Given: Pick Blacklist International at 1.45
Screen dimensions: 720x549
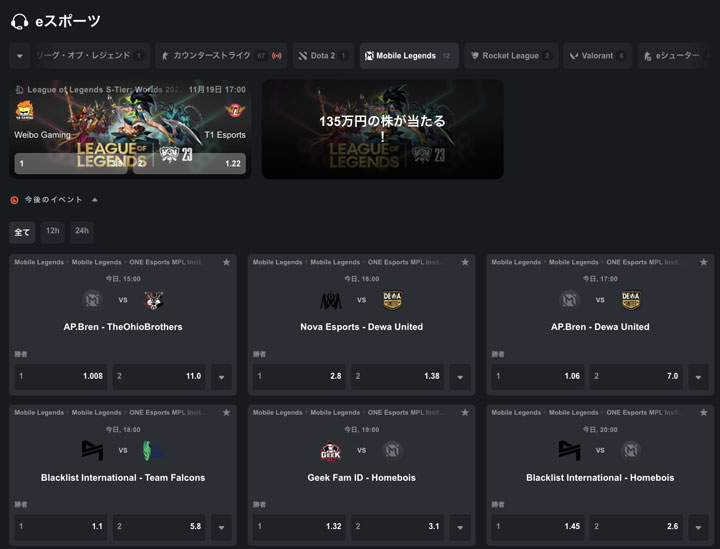Looking at the screenshot, I should pyautogui.click(x=538, y=527).
